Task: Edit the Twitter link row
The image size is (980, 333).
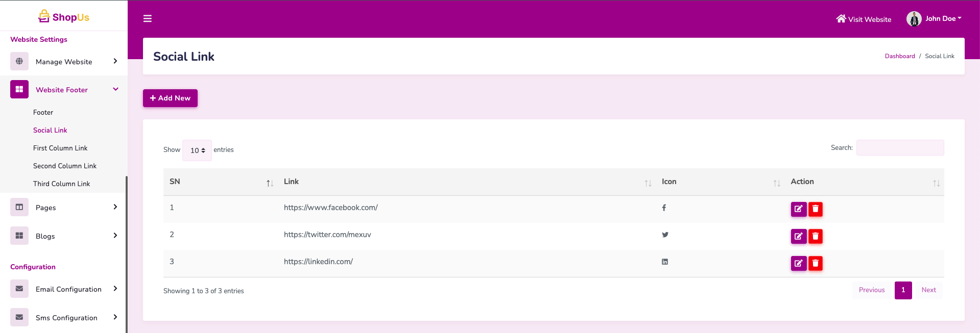Action: (x=798, y=236)
